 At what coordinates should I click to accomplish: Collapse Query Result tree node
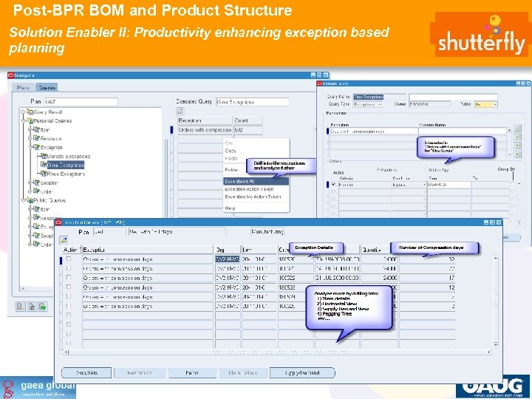click(x=23, y=112)
